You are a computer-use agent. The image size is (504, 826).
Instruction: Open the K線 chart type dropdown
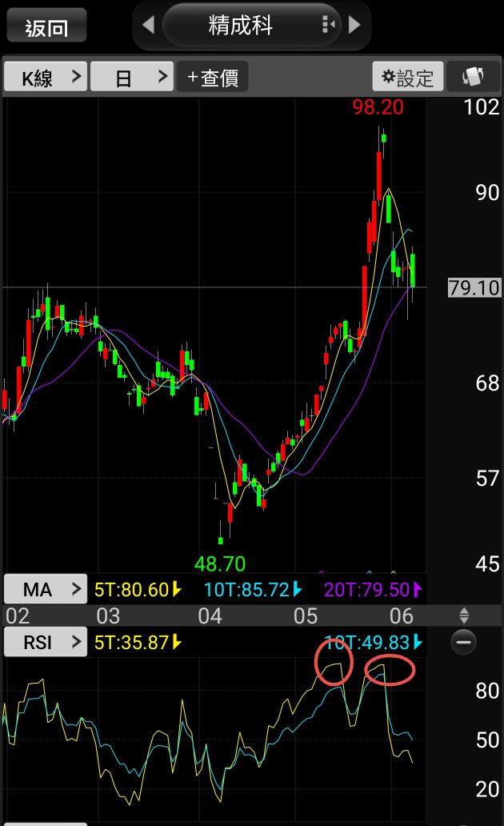pyautogui.click(x=46, y=77)
